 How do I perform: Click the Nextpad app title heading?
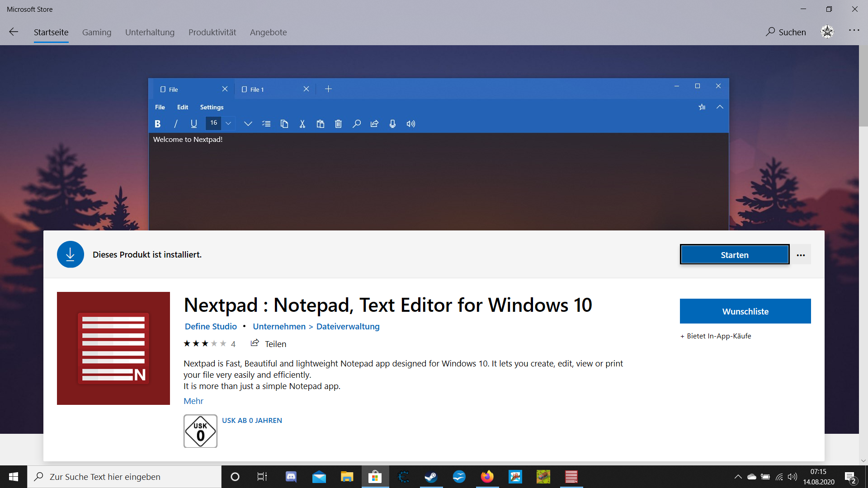tap(388, 305)
